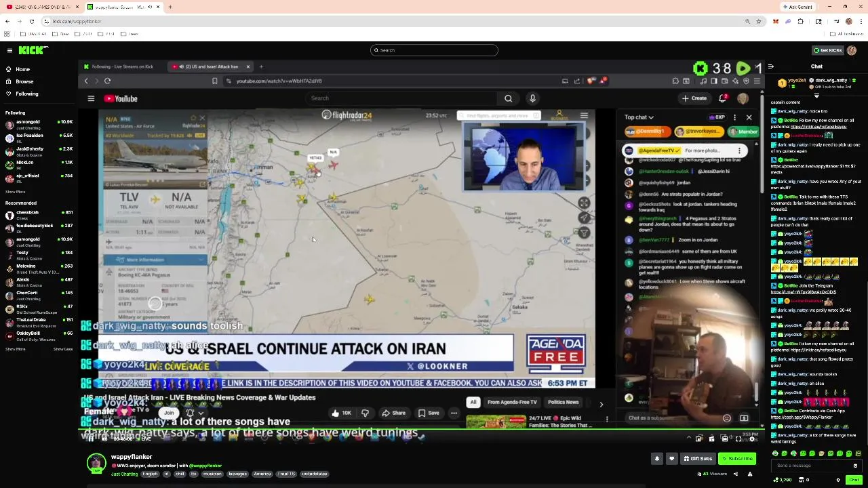Bookmark the YouTube page in the stream
Image resolution: width=868 pixels, height=488 pixels.
coord(214,81)
